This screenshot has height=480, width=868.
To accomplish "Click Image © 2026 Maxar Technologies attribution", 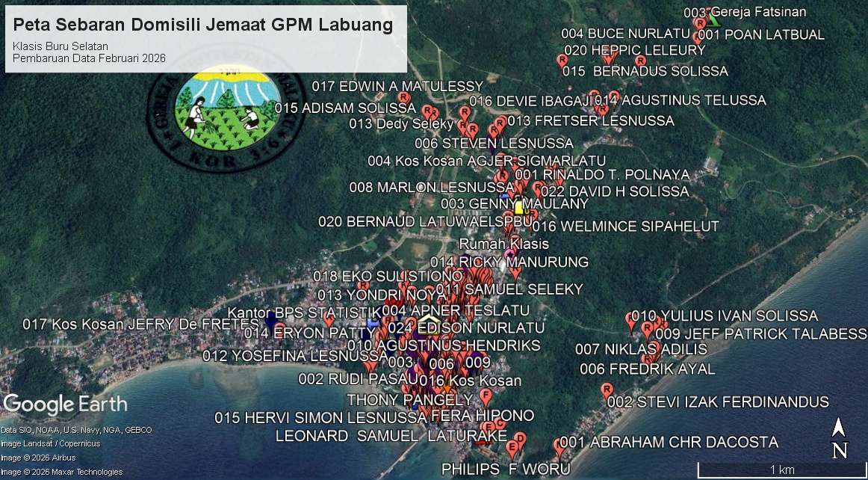I will click(x=62, y=473).
